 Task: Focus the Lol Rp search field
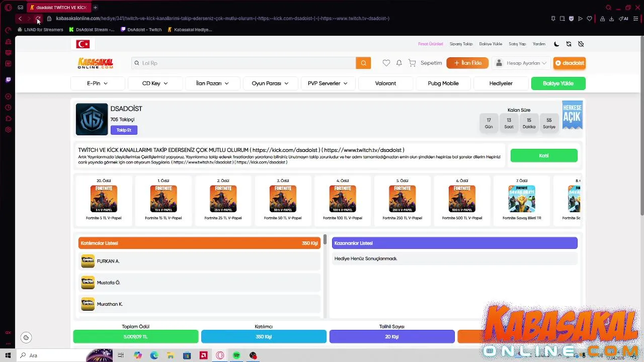click(244, 63)
